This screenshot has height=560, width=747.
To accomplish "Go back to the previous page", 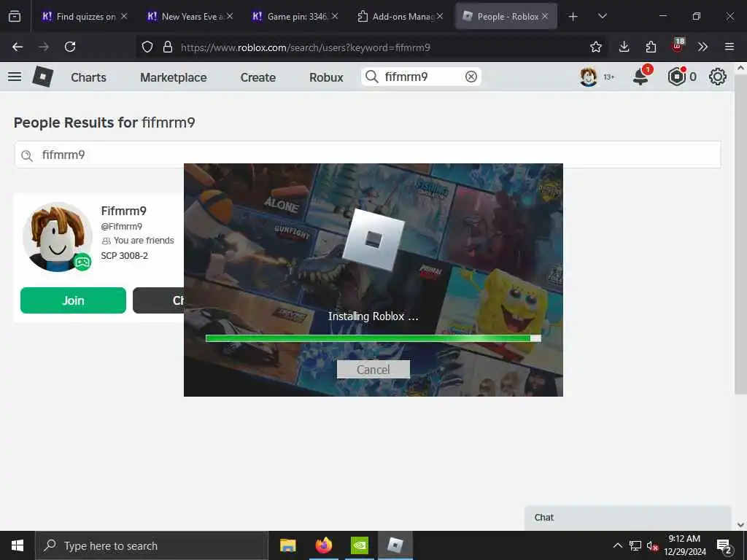I will (x=18, y=47).
